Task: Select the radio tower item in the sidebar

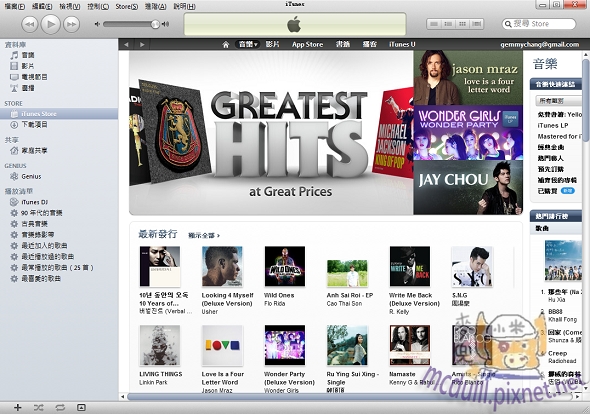Action: (x=28, y=88)
